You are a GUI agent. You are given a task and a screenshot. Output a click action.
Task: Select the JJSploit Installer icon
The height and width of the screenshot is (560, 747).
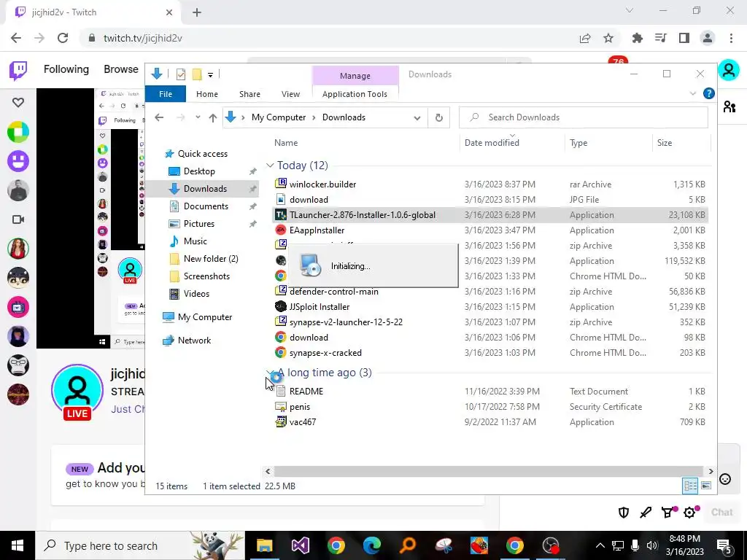pos(281,307)
